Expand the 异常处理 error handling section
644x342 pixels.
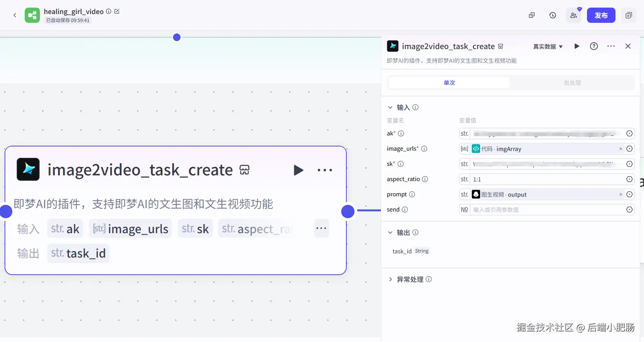390,279
